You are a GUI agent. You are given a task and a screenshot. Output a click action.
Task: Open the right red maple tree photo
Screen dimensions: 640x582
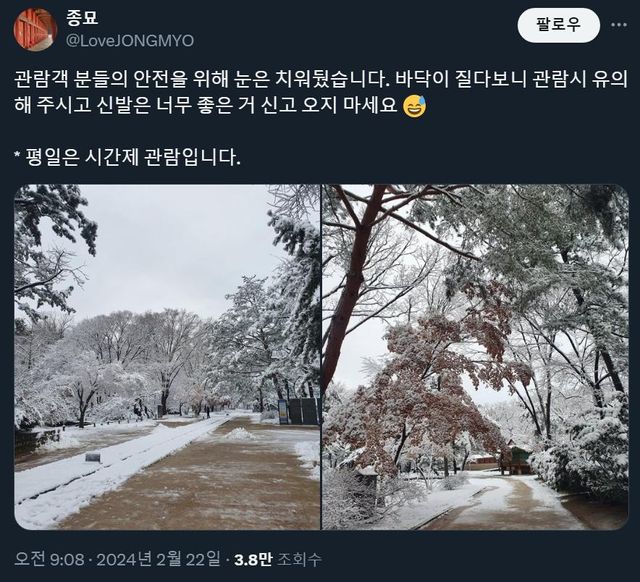tap(475, 357)
